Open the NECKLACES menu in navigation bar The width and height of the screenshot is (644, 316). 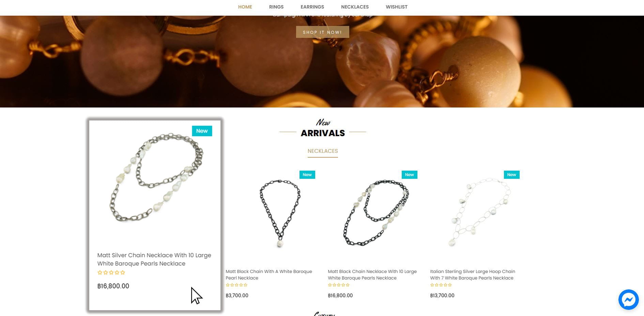[x=355, y=7]
